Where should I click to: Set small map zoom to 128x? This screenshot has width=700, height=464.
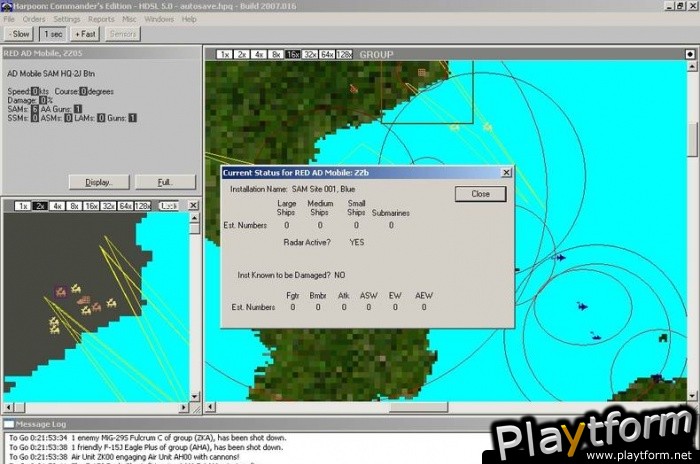pos(142,206)
